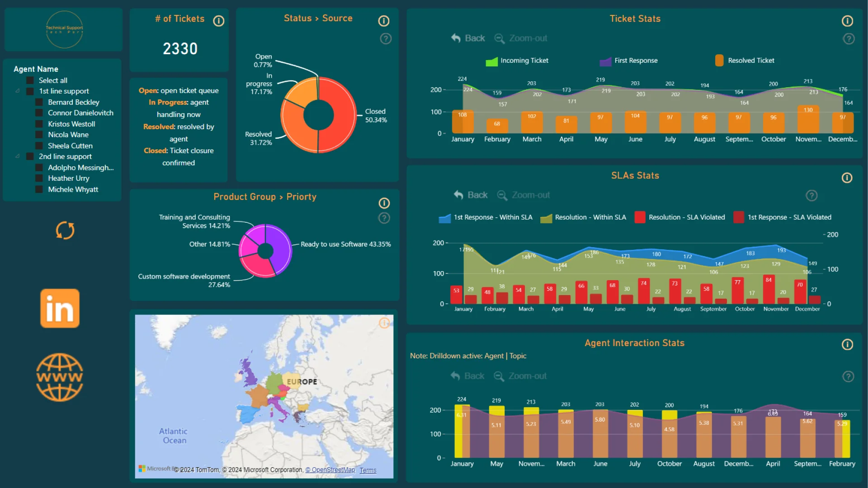Click the 1st Response - Within SLA legend swatch

tap(445, 218)
